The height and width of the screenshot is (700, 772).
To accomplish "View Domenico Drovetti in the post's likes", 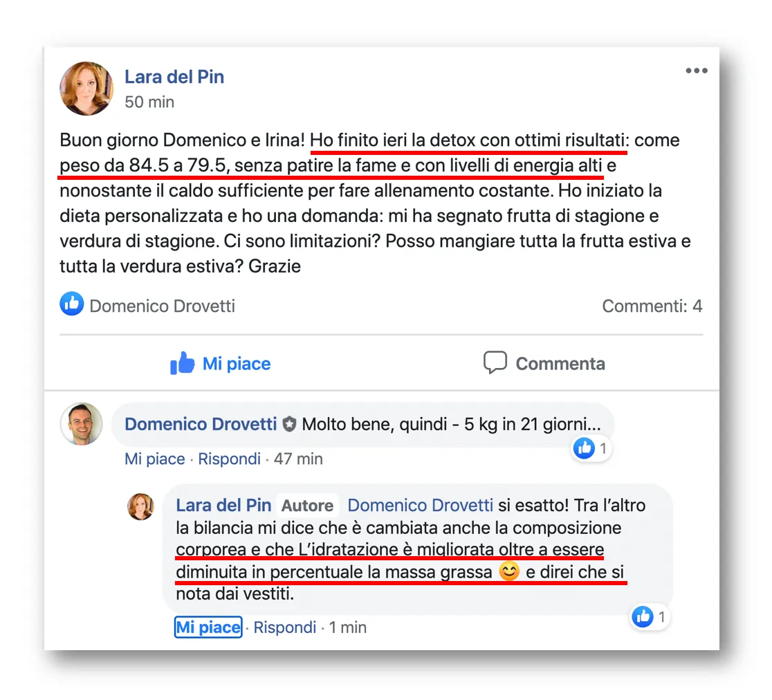I will pos(162,306).
